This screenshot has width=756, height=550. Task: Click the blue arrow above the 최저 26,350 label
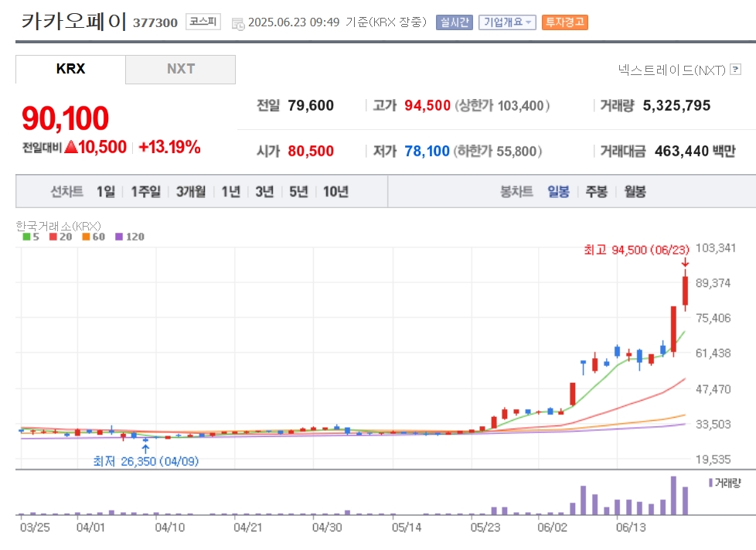click(x=145, y=449)
